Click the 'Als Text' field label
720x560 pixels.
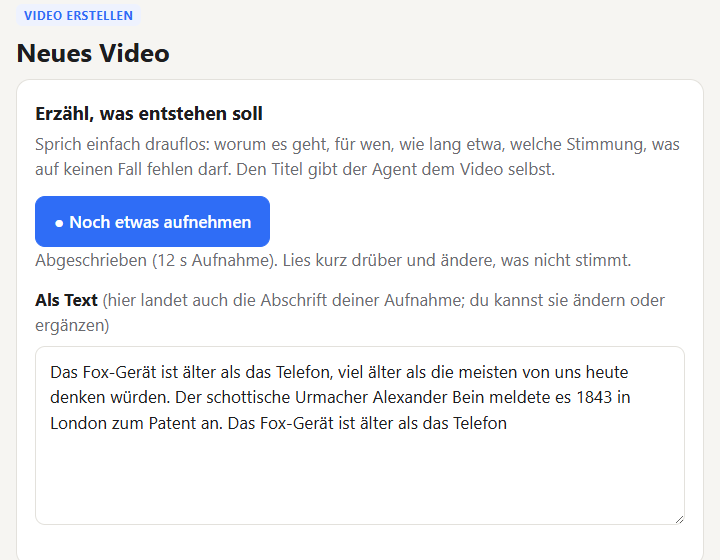pos(67,300)
